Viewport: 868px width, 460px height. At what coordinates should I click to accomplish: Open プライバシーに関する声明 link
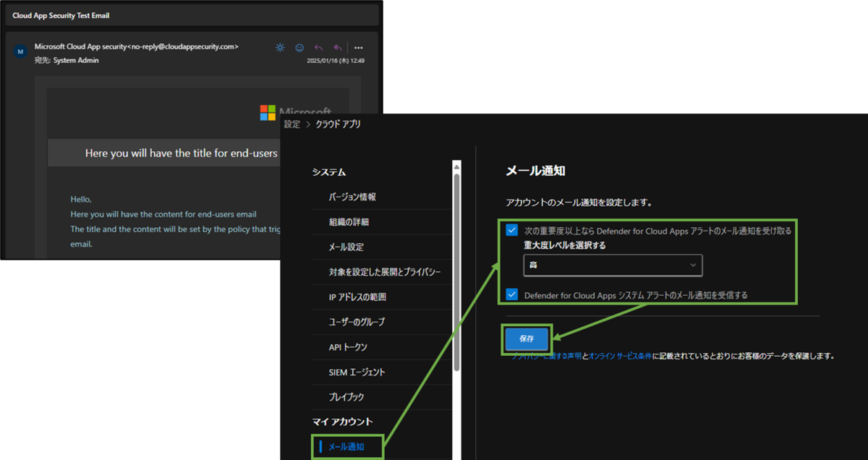point(547,356)
